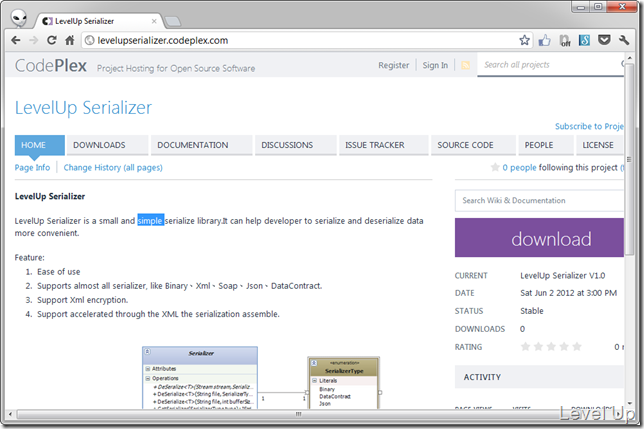Click the vertical scrollbar thumb
The width and height of the screenshot is (644, 429).
[x=629, y=160]
